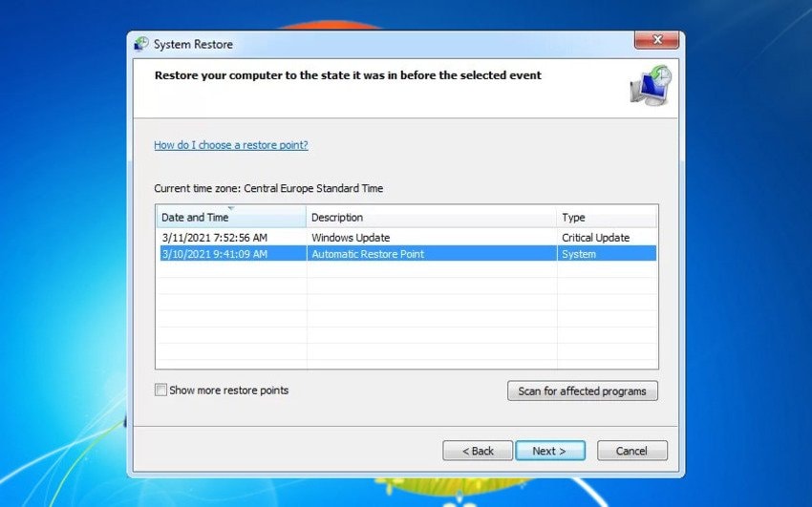
Task: Click the Windows Update description cell
Action: (x=351, y=238)
